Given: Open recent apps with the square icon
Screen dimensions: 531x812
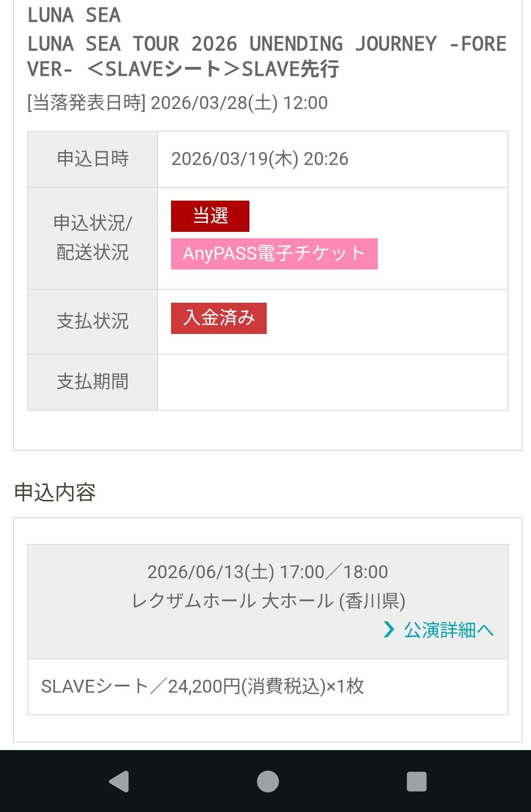Looking at the screenshot, I should pyautogui.click(x=416, y=781).
